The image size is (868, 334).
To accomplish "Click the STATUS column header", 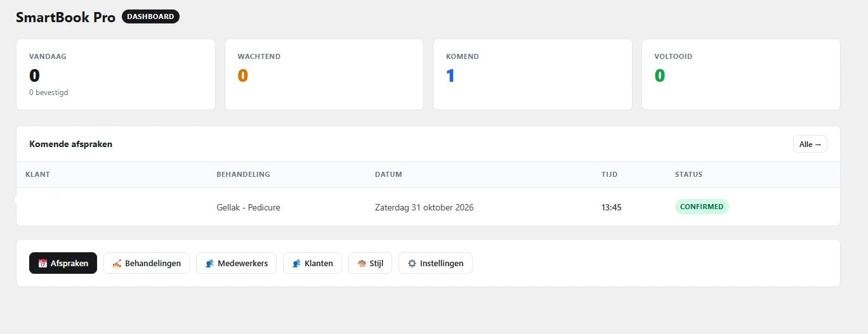I will pos(688,174).
